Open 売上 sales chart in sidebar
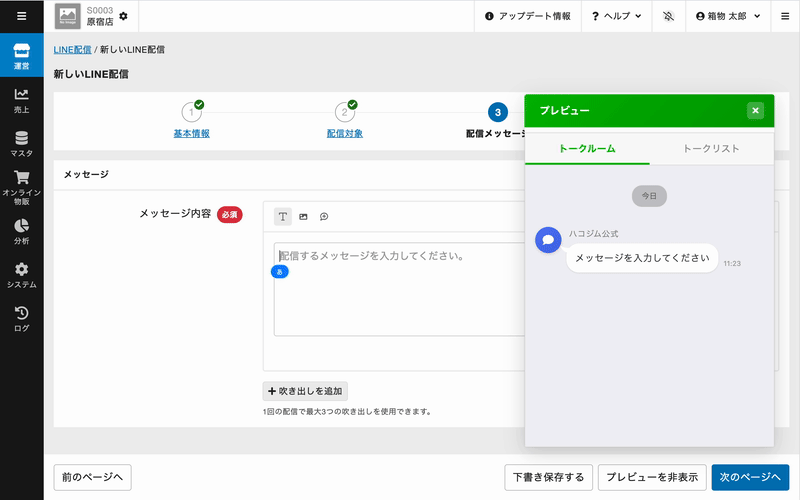 tap(21, 100)
